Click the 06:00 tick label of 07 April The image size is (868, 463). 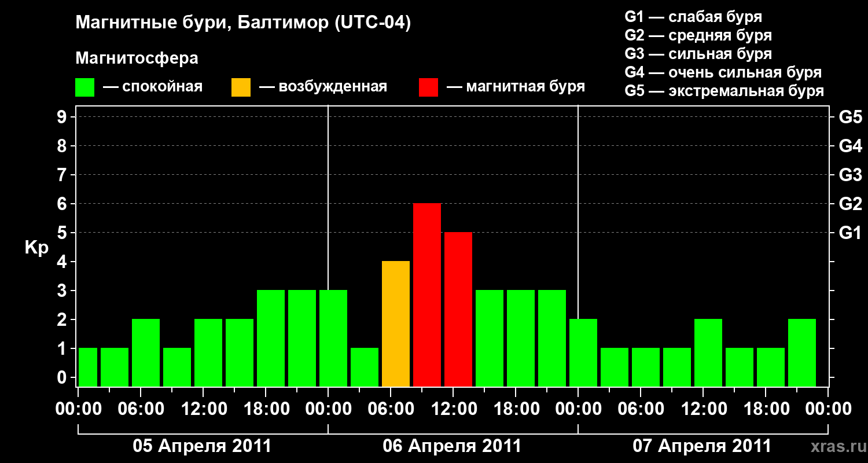[641, 409]
